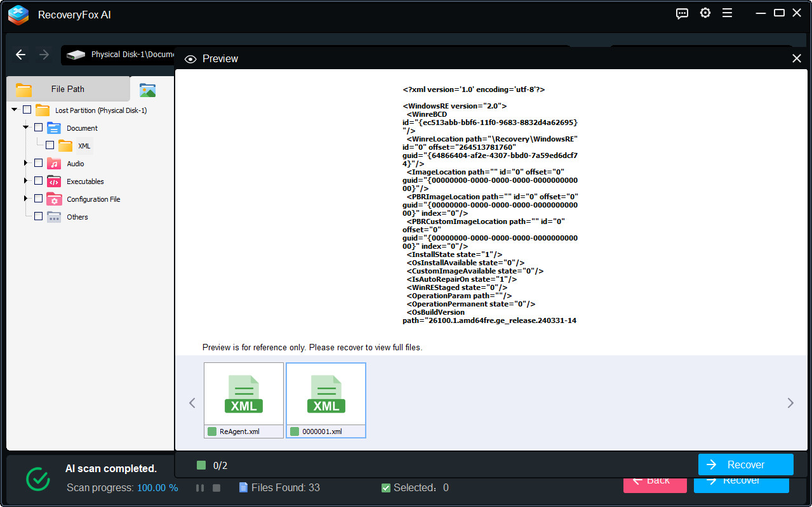Open the hamburger menu in title bar
812x507 pixels.
728,13
